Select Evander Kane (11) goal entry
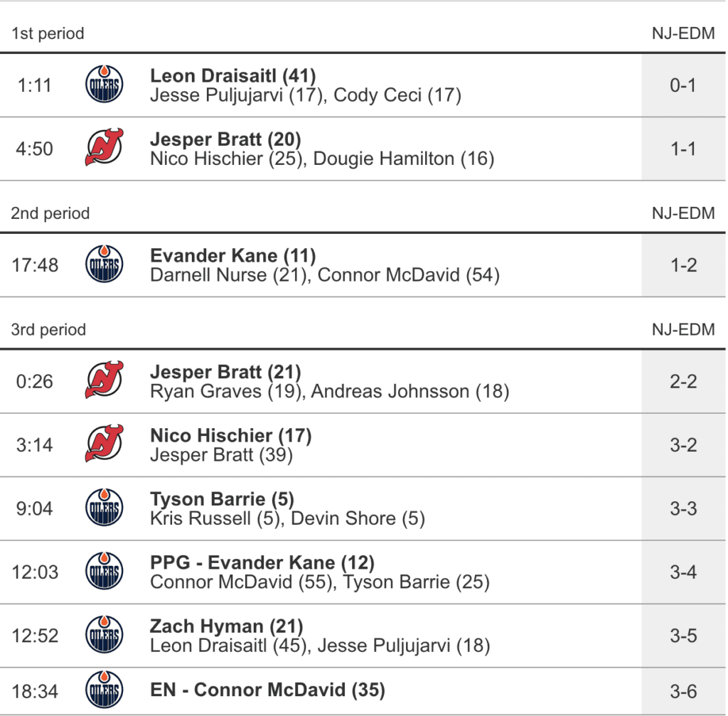The height and width of the screenshot is (716, 728). tap(233, 256)
